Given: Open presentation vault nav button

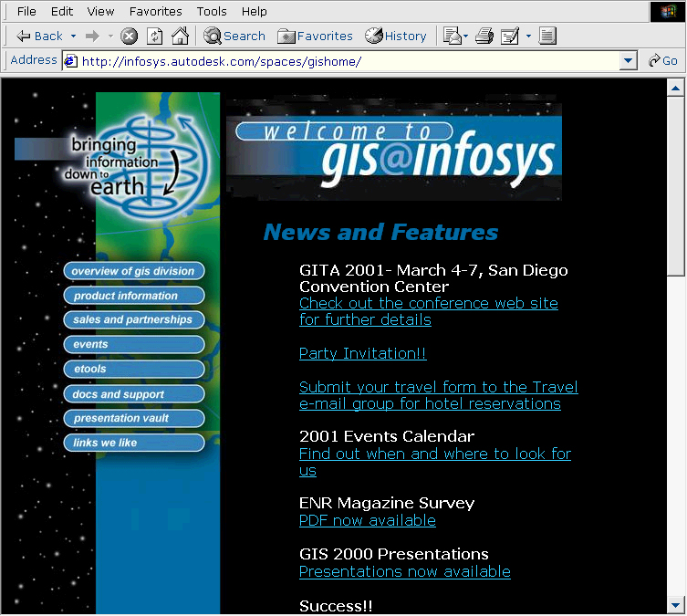Looking at the screenshot, I should click(x=133, y=418).
